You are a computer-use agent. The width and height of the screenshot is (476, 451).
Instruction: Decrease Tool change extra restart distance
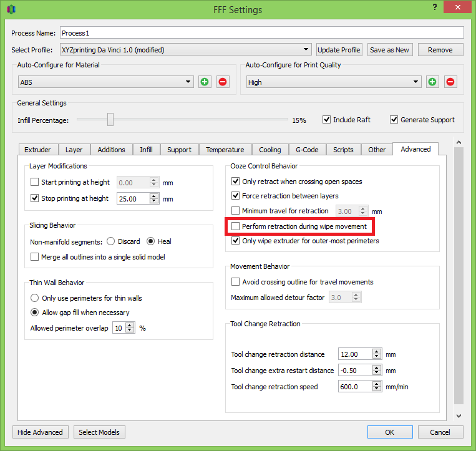377,373
